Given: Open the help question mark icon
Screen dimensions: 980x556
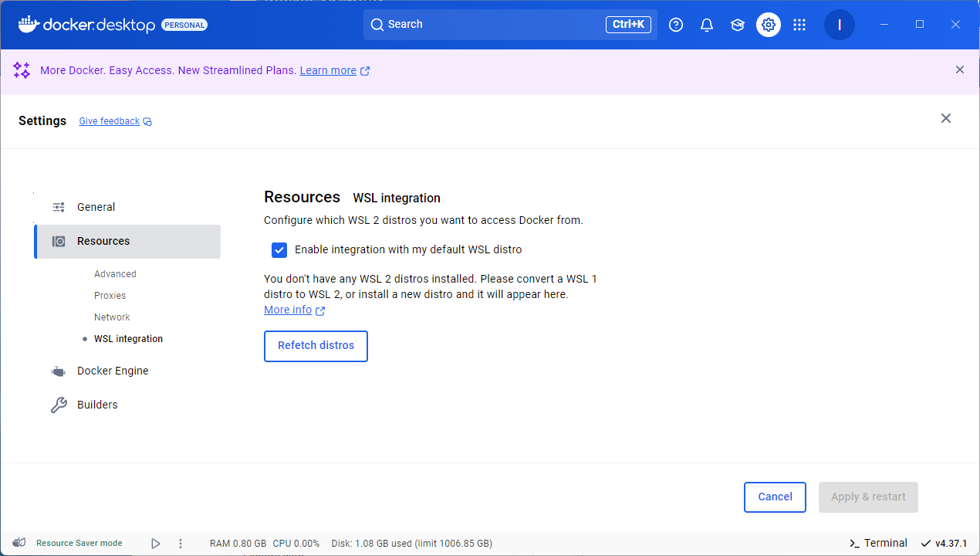Looking at the screenshot, I should [676, 25].
